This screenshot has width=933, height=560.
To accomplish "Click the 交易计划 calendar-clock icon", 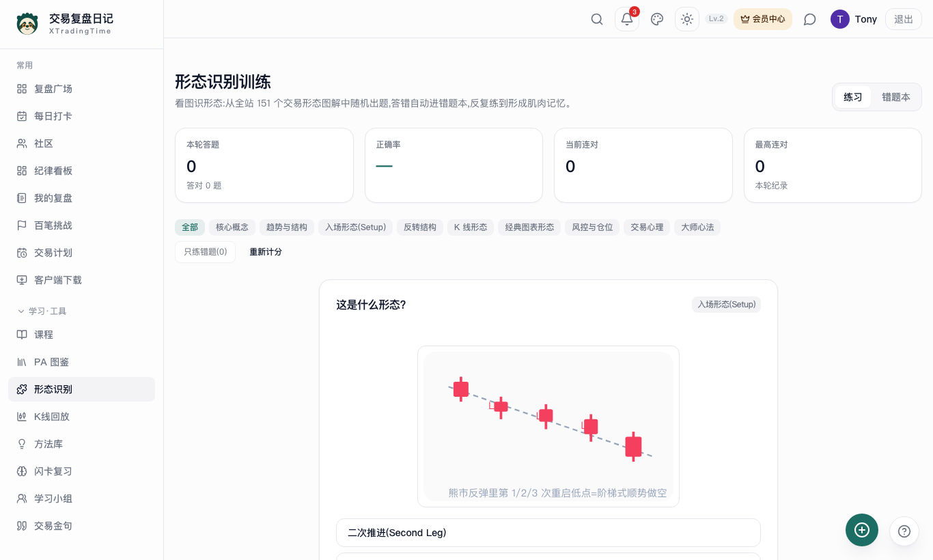I will click(x=22, y=253).
